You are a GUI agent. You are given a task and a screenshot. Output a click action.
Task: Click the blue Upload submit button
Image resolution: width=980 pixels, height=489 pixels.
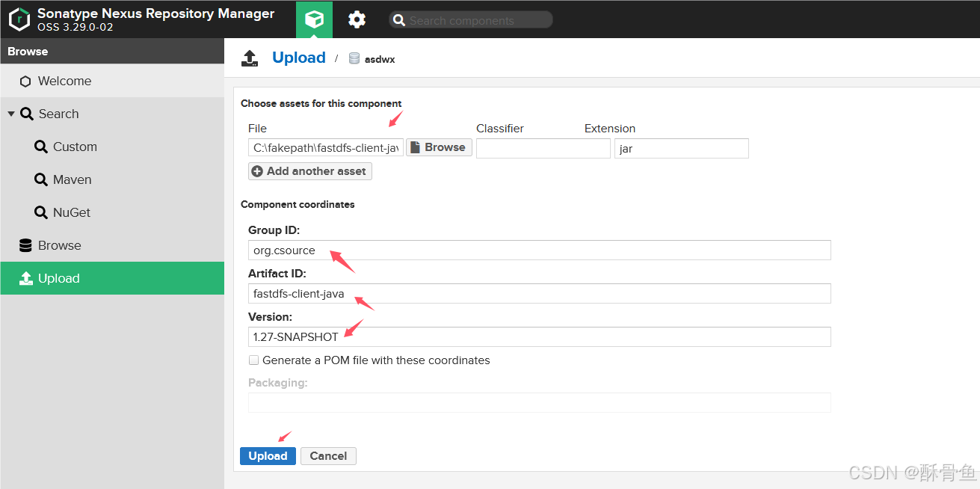point(268,456)
